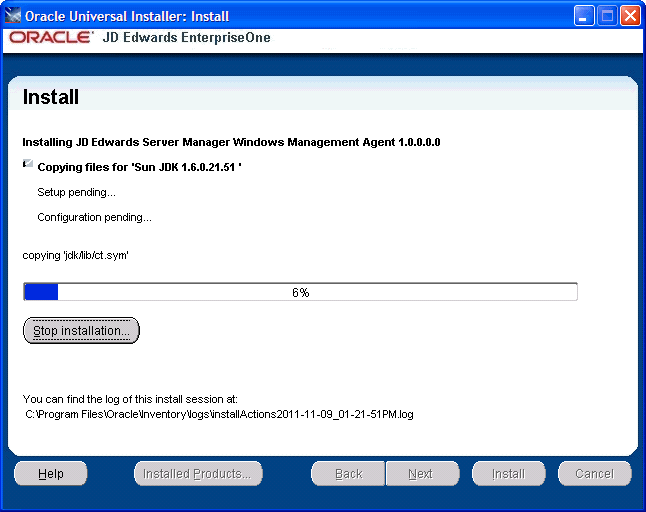Viewport: 646px width, 512px height.
Task: Click the 6% installation progress bar
Action: click(300, 292)
